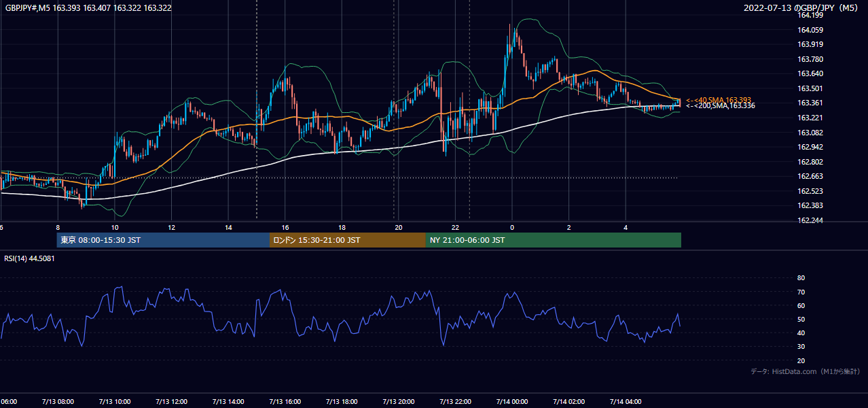Click RSI scale value 80
Screen dimensions: 868x408
click(801, 278)
